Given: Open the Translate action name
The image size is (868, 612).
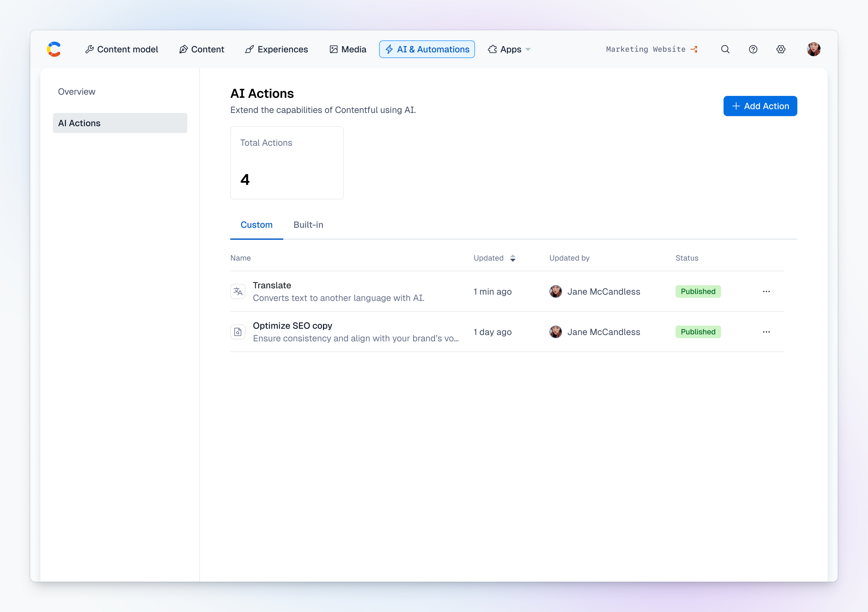Looking at the screenshot, I should click(x=272, y=285).
